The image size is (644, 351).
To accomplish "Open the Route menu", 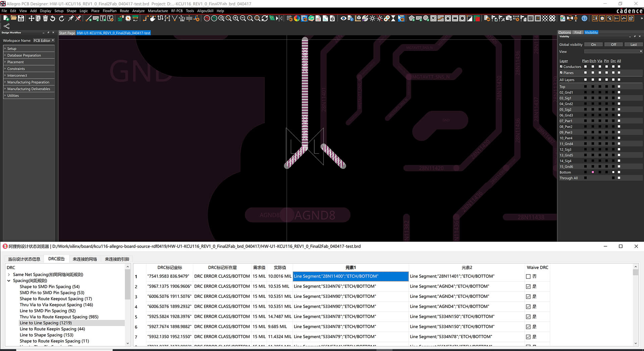I will 124,11.
